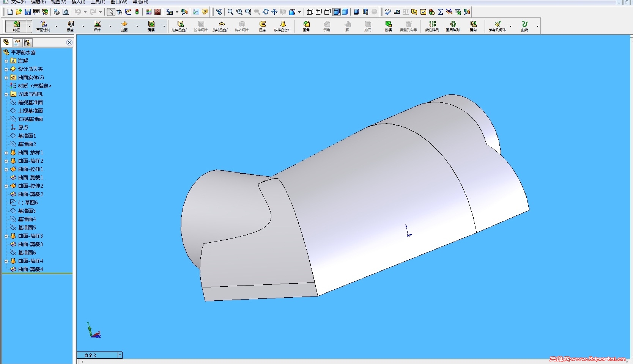Click the 拔模 (Draft) tool

(388, 26)
